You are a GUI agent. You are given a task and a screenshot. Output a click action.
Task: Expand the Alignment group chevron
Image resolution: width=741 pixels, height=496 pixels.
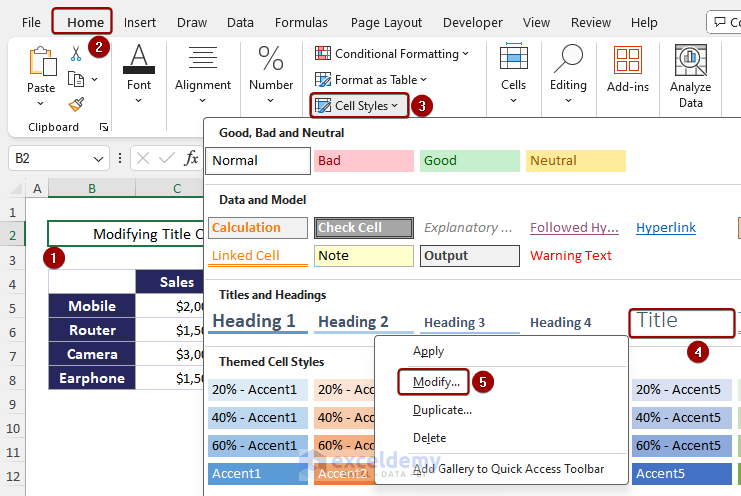coord(203,101)
